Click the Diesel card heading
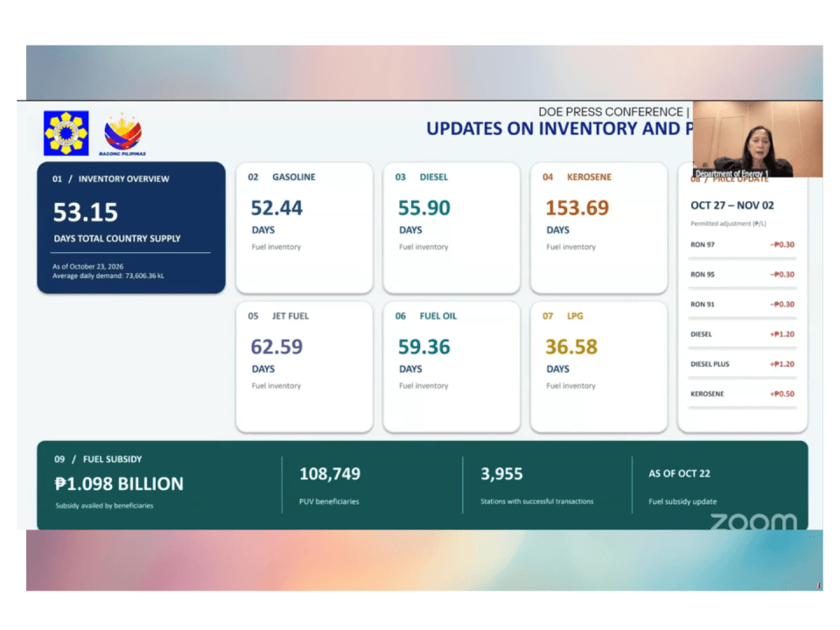Screen dimensions: 840x630 pos(421,177)
